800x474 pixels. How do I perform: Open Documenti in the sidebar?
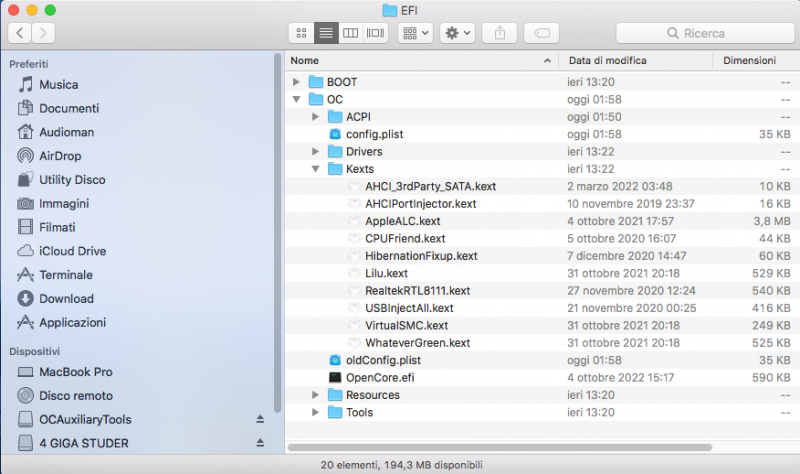coord(59,108)
